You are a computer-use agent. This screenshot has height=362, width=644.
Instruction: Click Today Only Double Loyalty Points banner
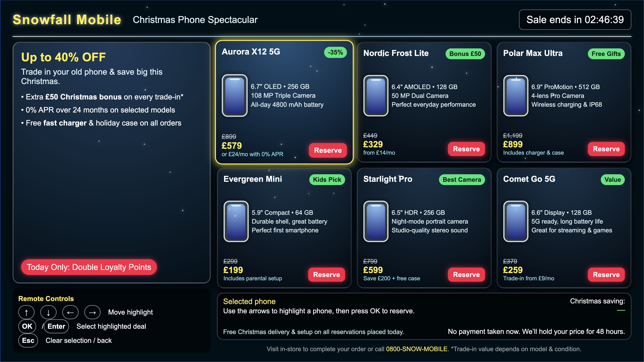click(89, 267)
